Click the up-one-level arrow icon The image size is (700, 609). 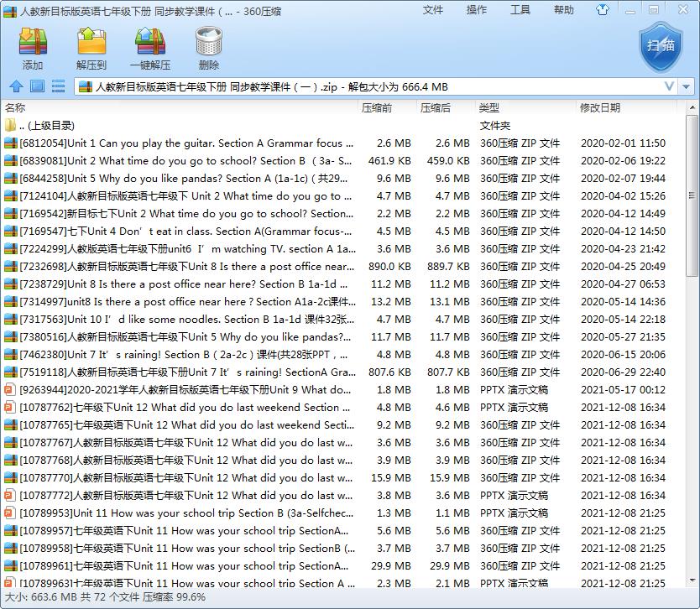[x=16, y=86]
